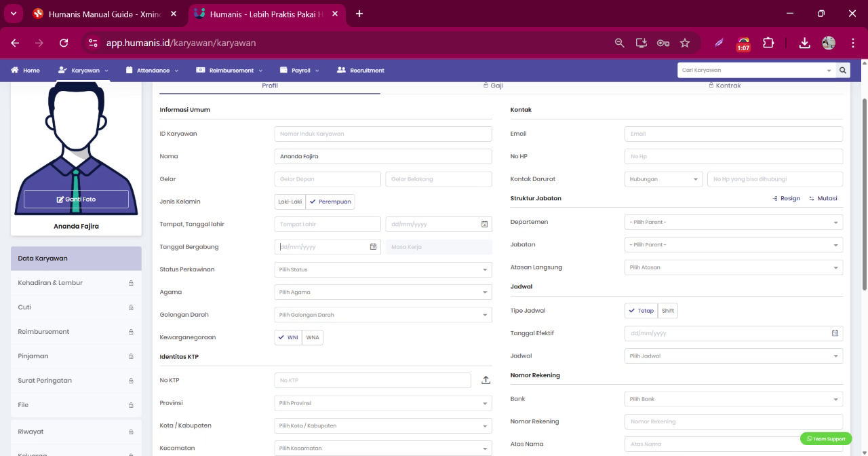Open Pilih Kota / Kabupaten dropdown
This screenshot has width=868, height=456.
[x=383, y=425]
